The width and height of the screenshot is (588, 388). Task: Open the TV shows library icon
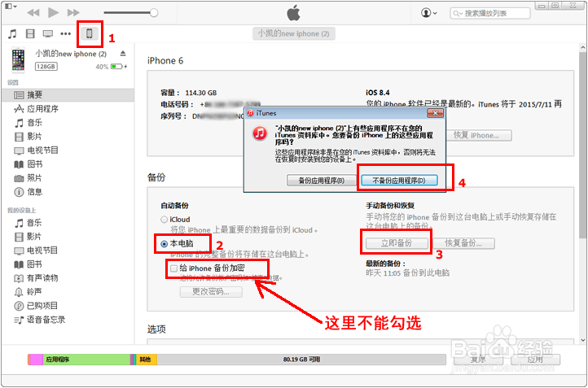coord(48,34)
